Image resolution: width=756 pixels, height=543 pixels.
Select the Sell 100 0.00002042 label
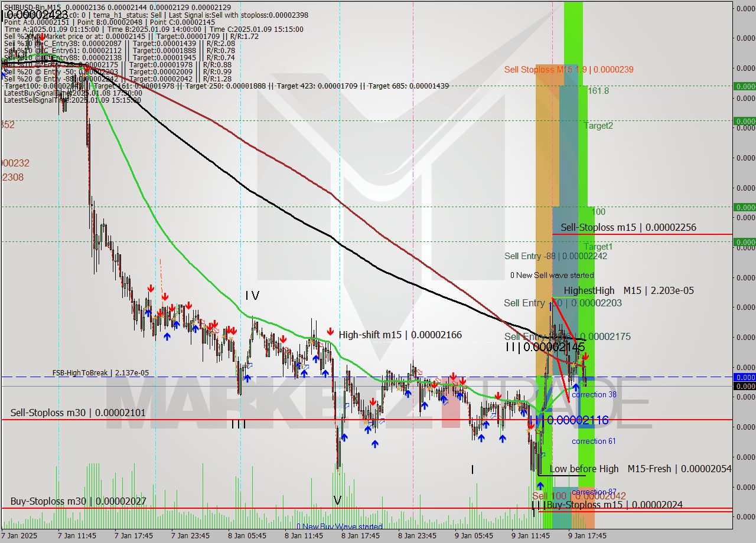coord(579,496)
